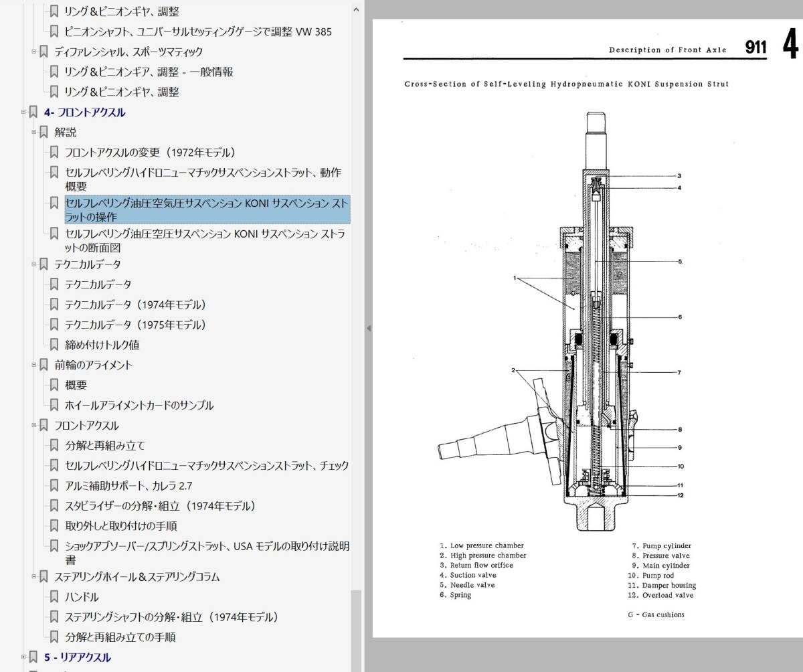Click bookmark icon beside 締め付けトルク値
The height and width of the screenshot is (672, 803).
[x=54, y=345]
